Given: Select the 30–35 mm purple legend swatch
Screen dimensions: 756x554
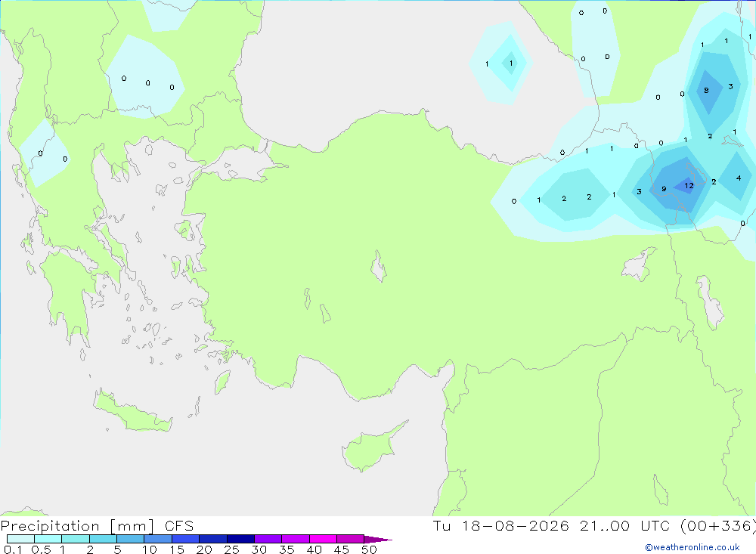Looking at the screenshot, I should point(268,539).
